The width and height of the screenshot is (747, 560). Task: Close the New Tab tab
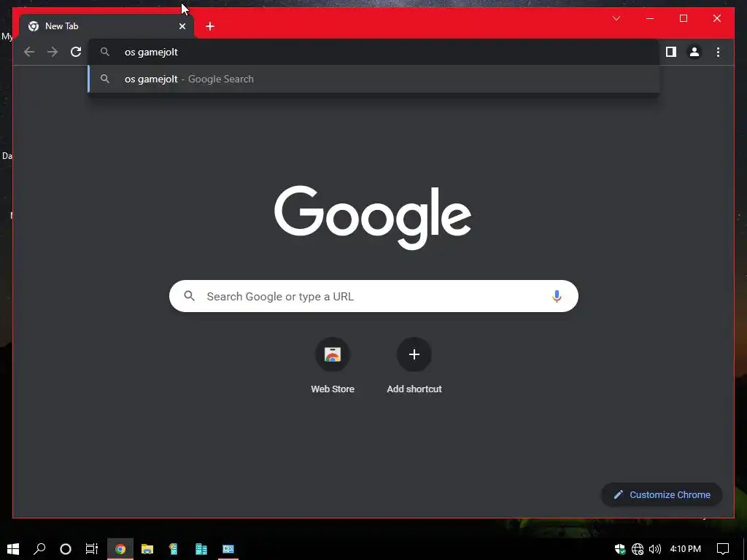click(x=182, y=26)
